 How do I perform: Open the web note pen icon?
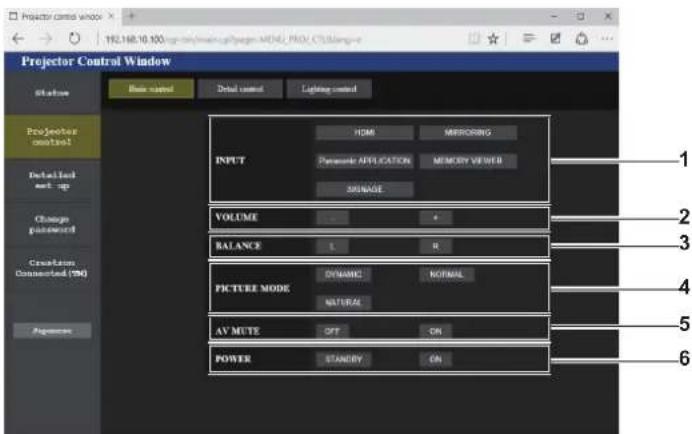[x=555, y=38]
